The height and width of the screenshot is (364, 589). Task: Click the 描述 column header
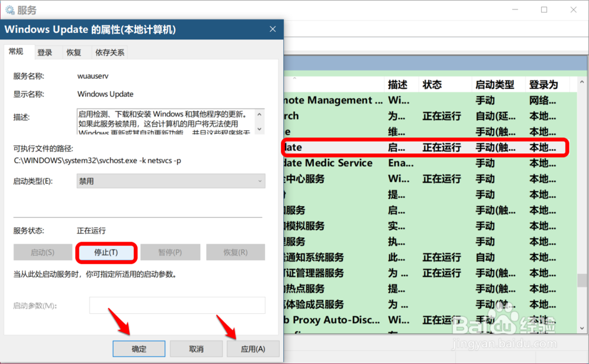click(402, 84)
